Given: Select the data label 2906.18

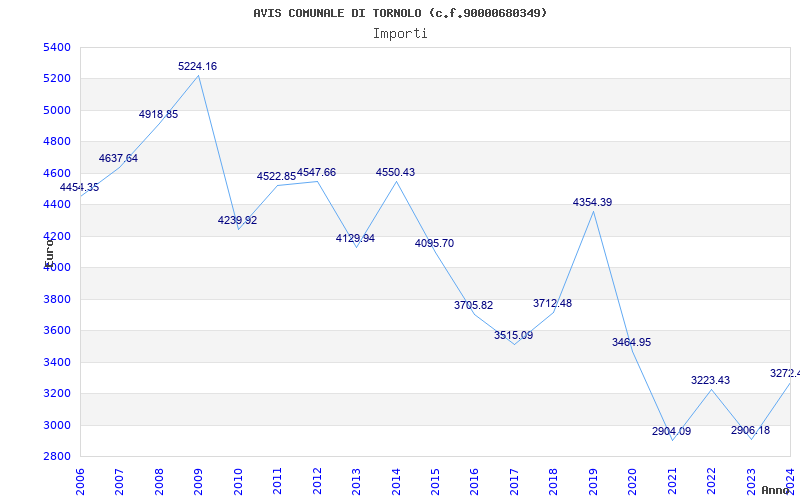Looking at the screenshot, I should (x=750, y=430).
